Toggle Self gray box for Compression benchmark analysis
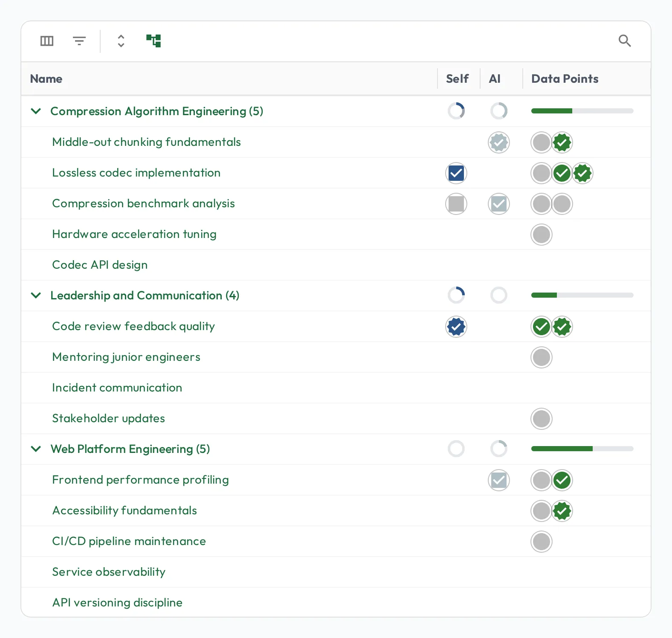The height and width of the screenshot is (638, 672). pos(456,204)
